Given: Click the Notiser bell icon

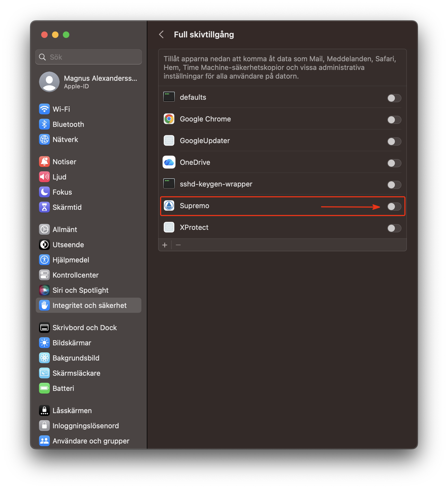Looking at the screenshot, I should [44, 162].
